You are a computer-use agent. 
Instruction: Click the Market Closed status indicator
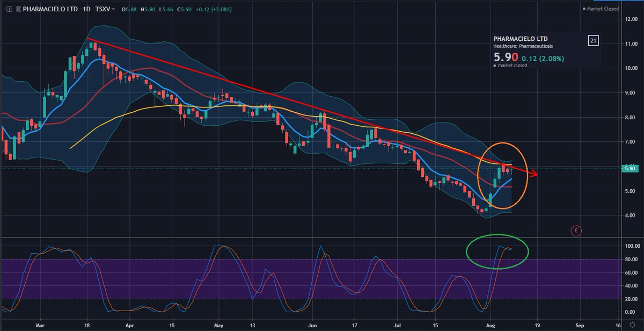click(601, 9)
